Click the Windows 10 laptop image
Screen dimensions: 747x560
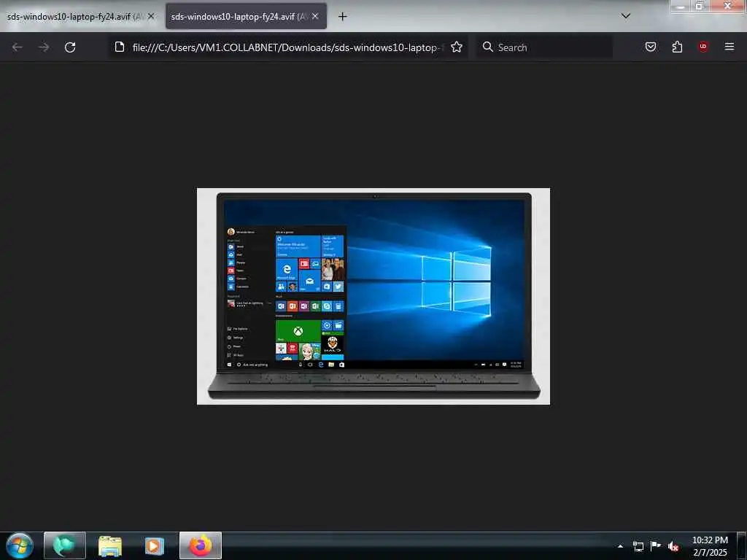pos(373,296)
